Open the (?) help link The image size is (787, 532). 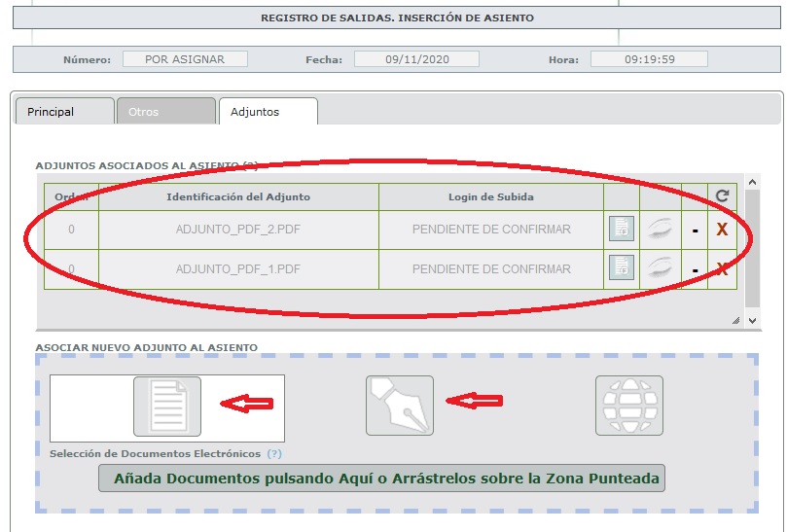pos(274,453)
